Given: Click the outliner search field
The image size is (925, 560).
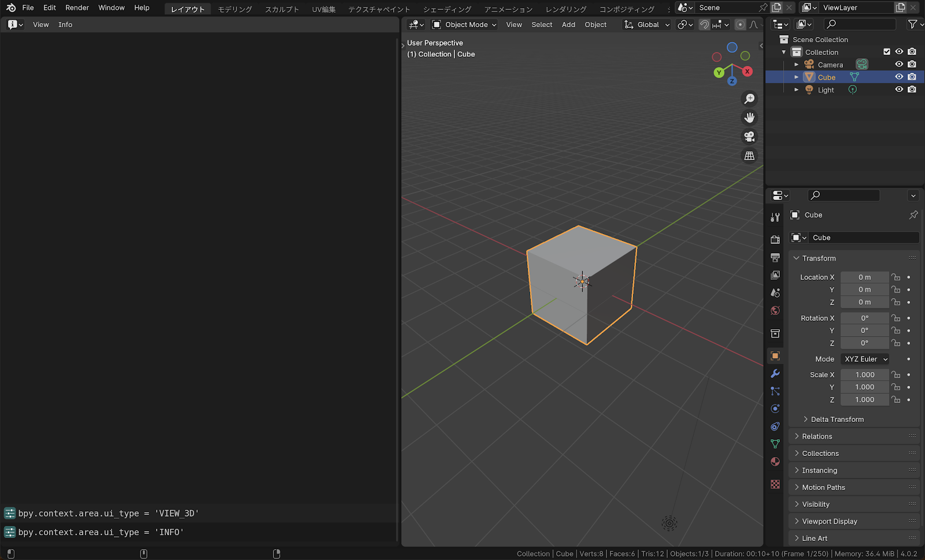Looking at the screenshot, I should (860, 24).
